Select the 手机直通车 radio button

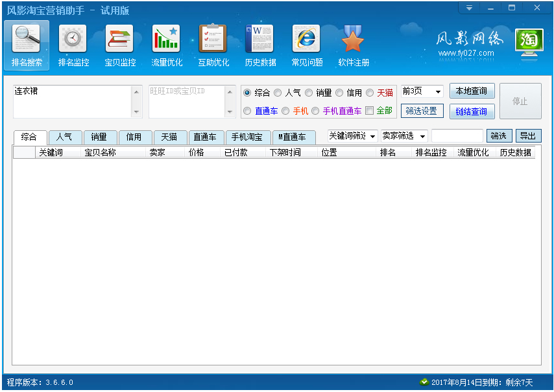click(315, 111)
